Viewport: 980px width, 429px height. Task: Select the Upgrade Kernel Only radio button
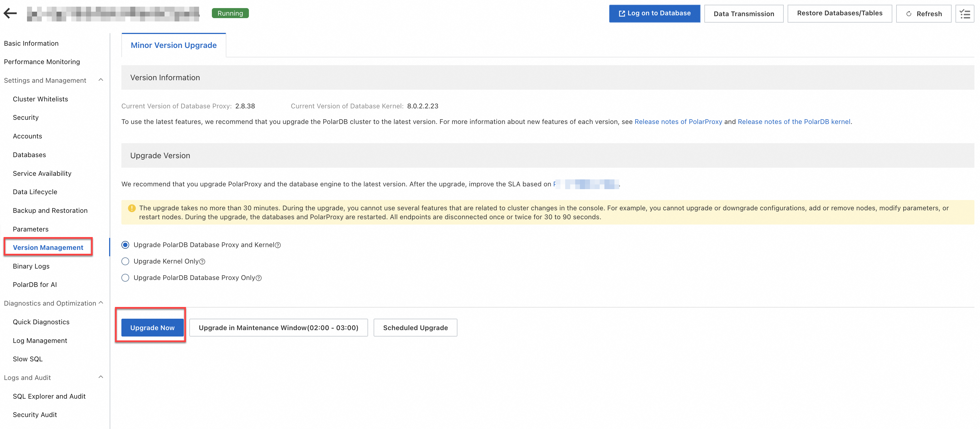(x=125, y=261)
